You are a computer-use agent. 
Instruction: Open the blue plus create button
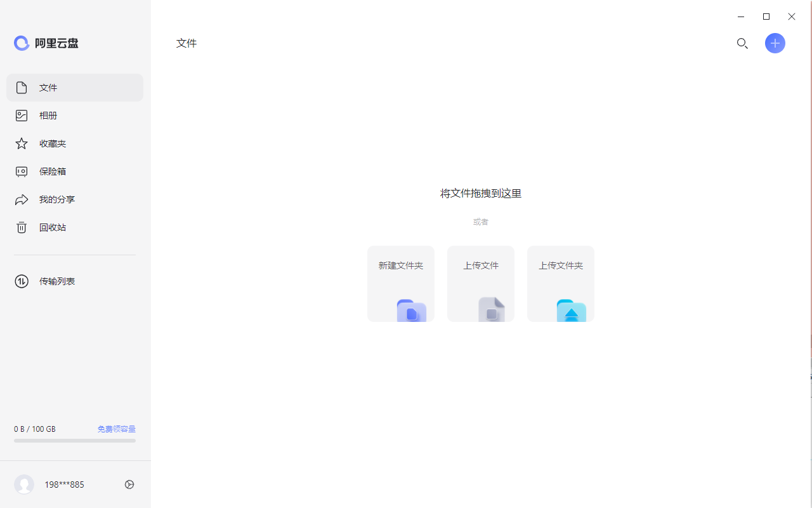[x=775, y=43]
